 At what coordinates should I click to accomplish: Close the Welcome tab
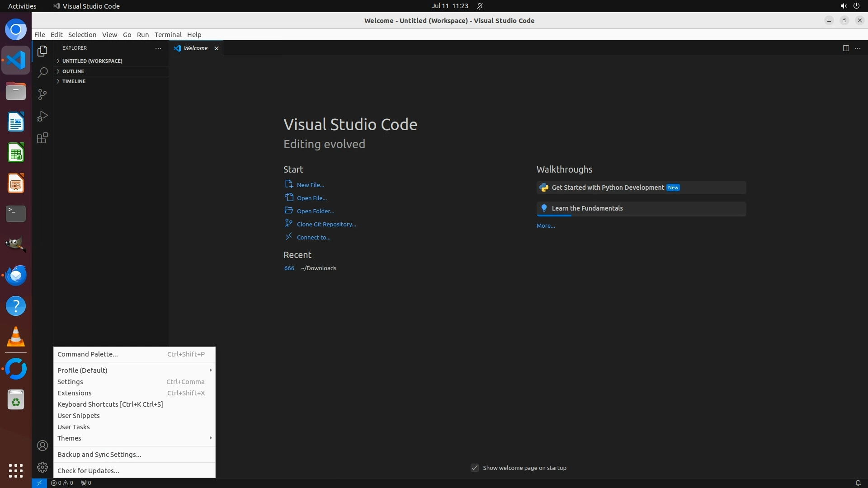(x=217, y=48)
